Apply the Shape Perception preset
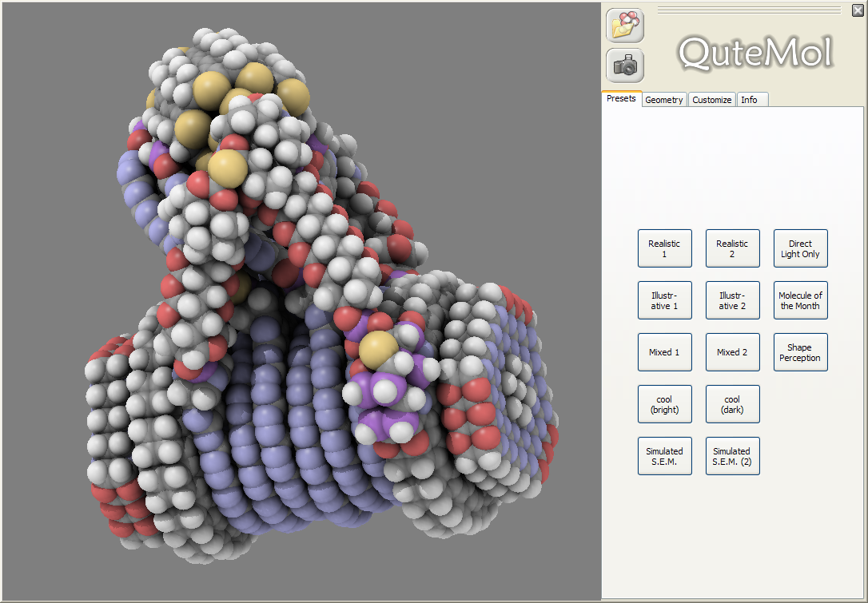The width and height of the screenshot is (868, 603). 800,352
